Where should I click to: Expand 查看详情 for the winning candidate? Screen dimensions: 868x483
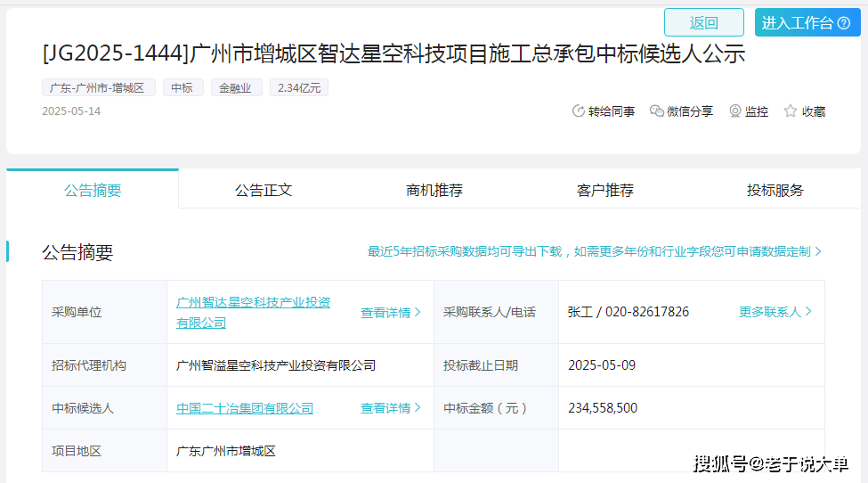(391, 408)
